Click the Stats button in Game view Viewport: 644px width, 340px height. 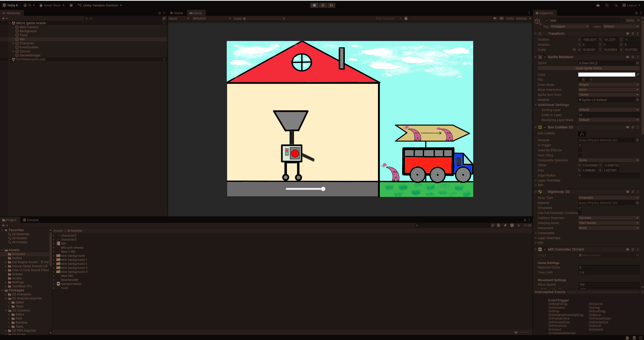click(510, 18)
